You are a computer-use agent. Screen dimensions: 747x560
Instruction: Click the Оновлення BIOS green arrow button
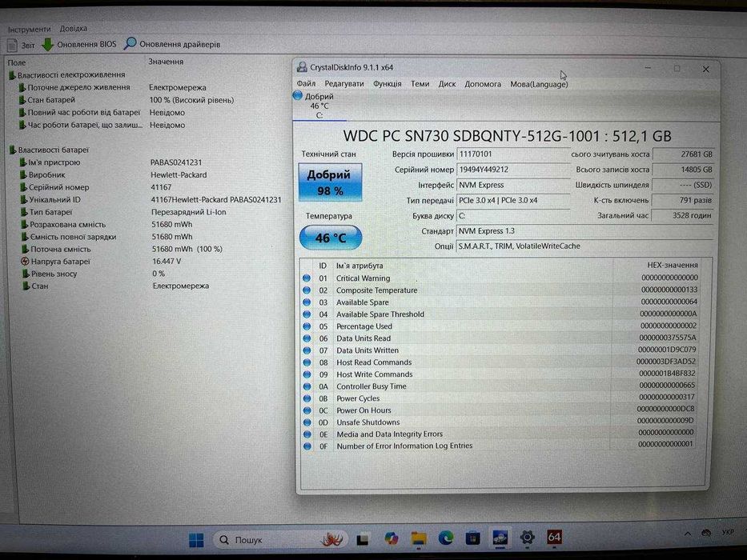click(x=79, y=44)
